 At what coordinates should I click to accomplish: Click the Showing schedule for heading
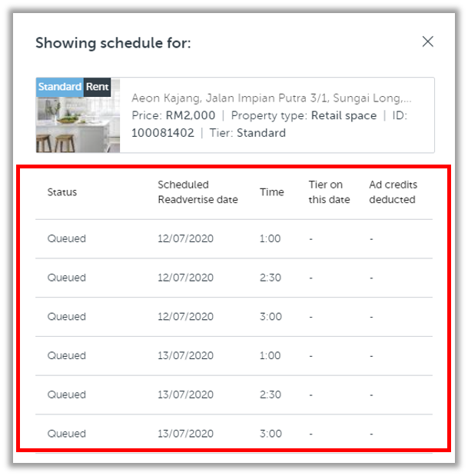(113, 43)
